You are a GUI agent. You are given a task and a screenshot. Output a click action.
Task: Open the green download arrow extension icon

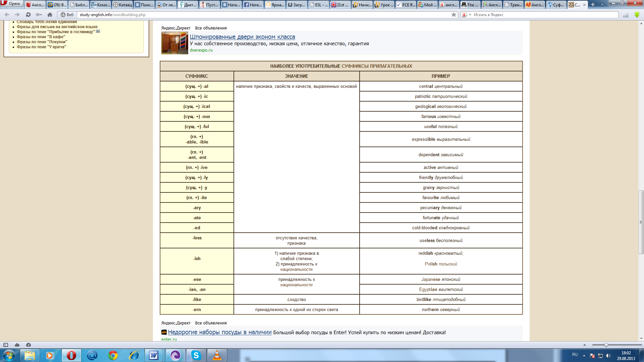[637, 15]
